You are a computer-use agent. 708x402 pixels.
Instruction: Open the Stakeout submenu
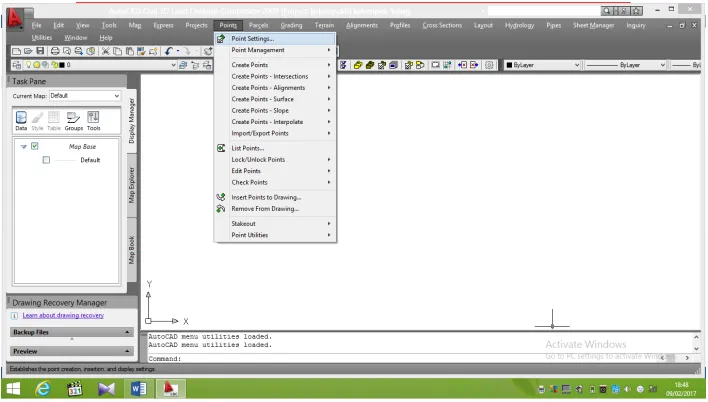275,224
